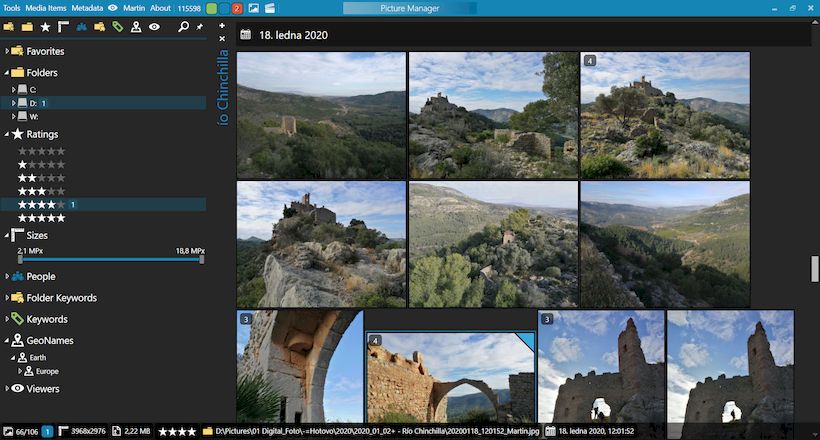Image resolution: width=820 pixels, height=440 pixels.
Task: Expand the Keywords tree node
Action: pyautogui.click(x=7, y=319)
